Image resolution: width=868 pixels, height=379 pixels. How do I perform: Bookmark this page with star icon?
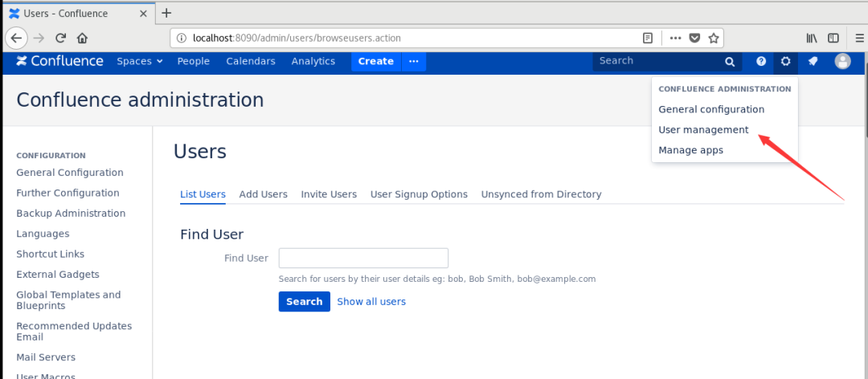tap(713, 38)
